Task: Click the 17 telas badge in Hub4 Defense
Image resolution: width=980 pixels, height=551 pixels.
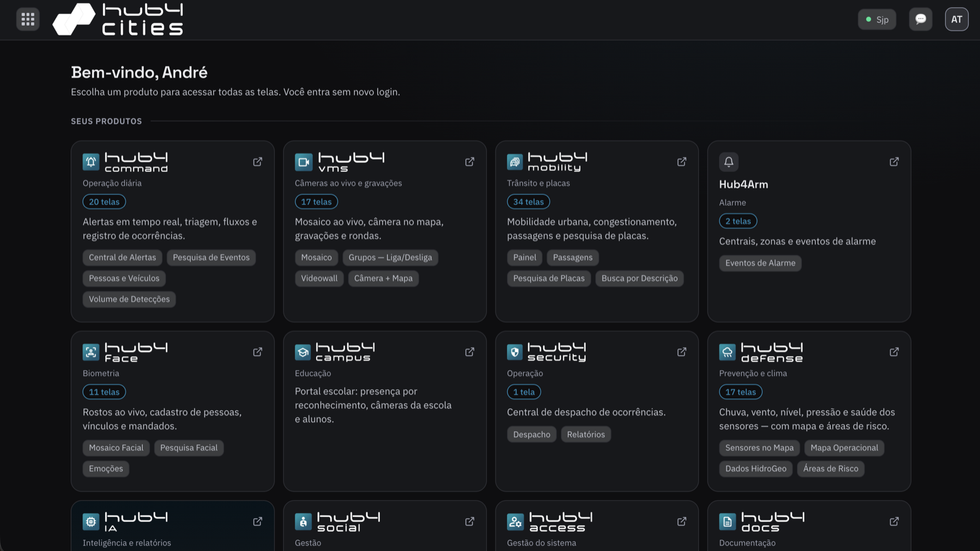Action: click(x=741, y=392)
